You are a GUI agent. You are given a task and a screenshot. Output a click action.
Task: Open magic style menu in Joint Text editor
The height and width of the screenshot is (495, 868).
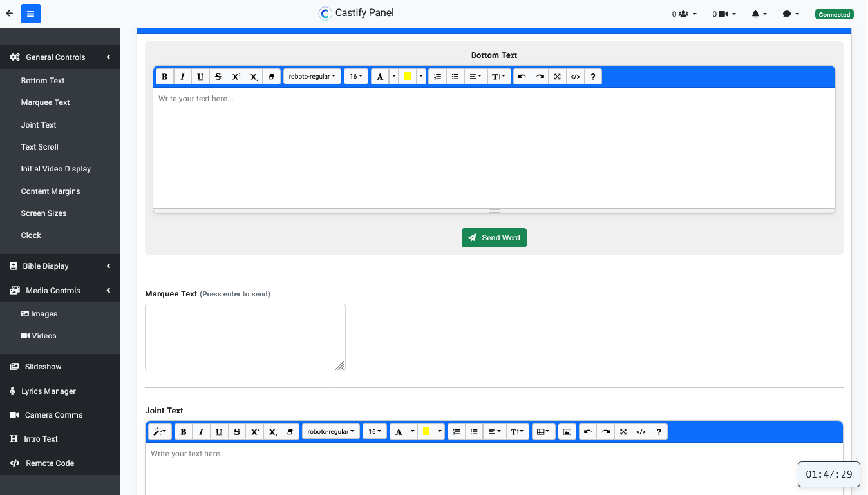tap(160, 432)
